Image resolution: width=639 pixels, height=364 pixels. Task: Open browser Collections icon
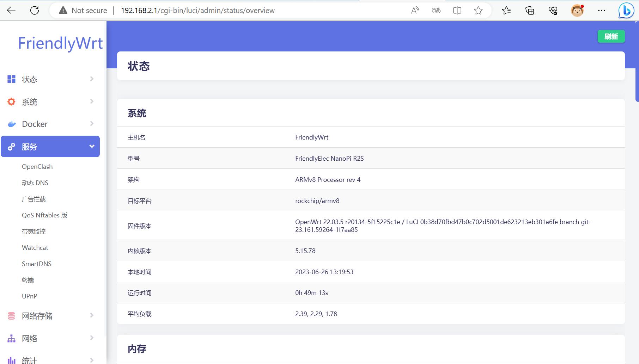pyautogui.click(x=530, y=11)
